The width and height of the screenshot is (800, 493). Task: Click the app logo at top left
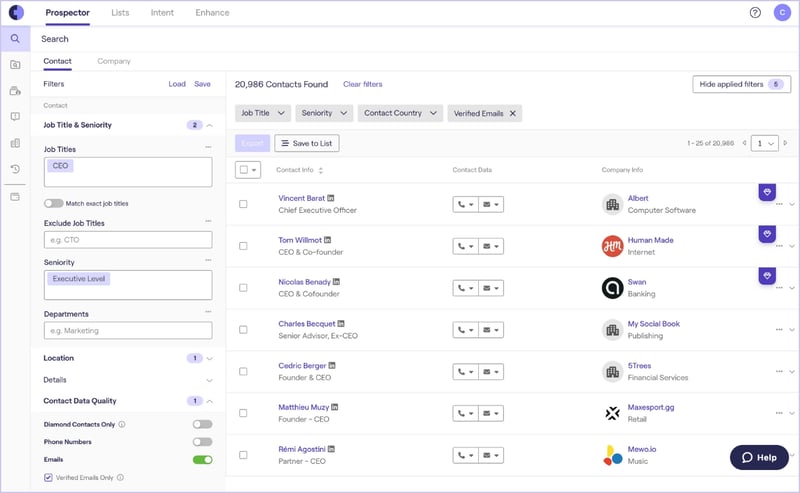pyautogui.click(x=16, y=12)
